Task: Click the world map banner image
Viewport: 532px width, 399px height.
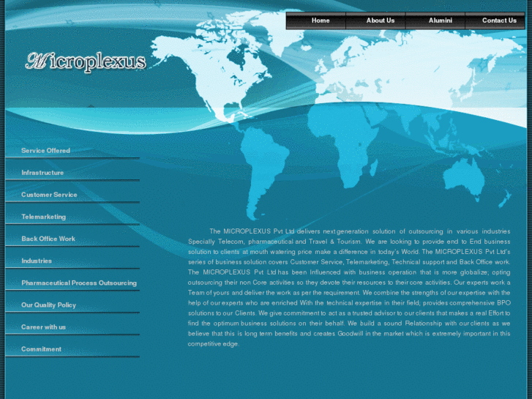Action: tap(336, 116)
